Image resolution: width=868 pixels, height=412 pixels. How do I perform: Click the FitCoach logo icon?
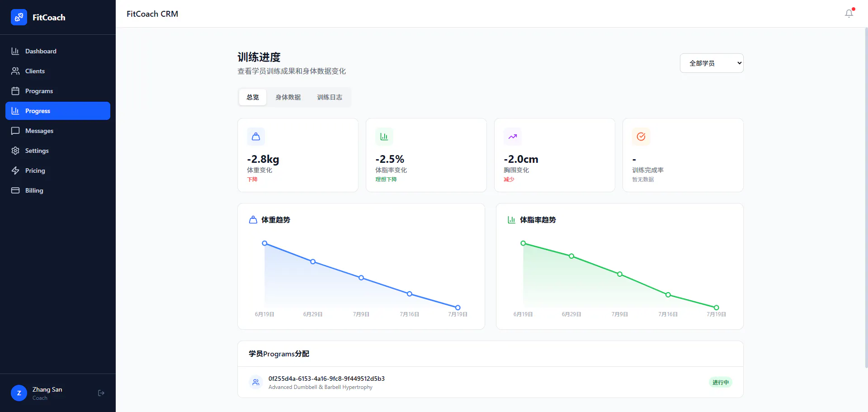[19, 17]
